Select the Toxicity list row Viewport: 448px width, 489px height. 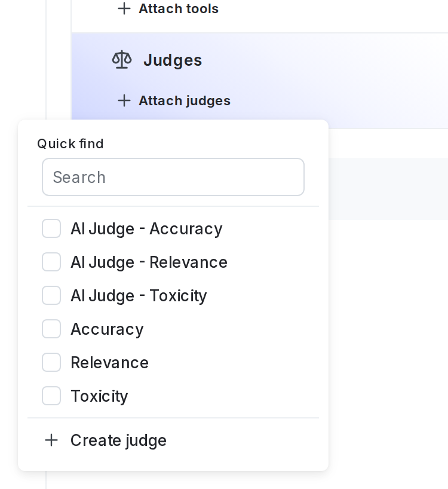click(x=99, y=396)
